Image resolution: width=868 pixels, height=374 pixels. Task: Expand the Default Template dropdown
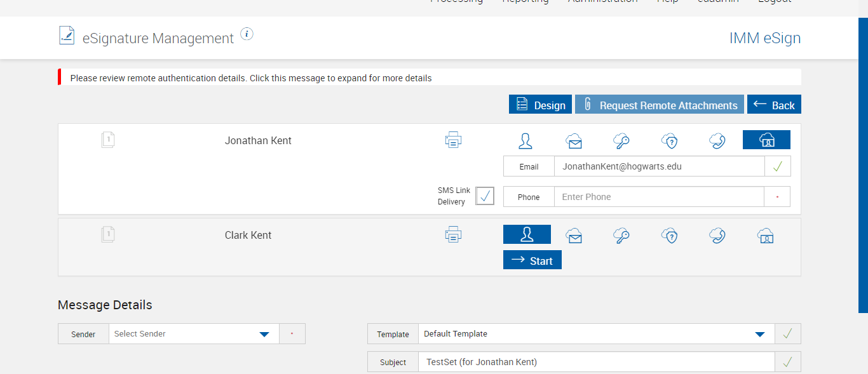click(596, 334)
